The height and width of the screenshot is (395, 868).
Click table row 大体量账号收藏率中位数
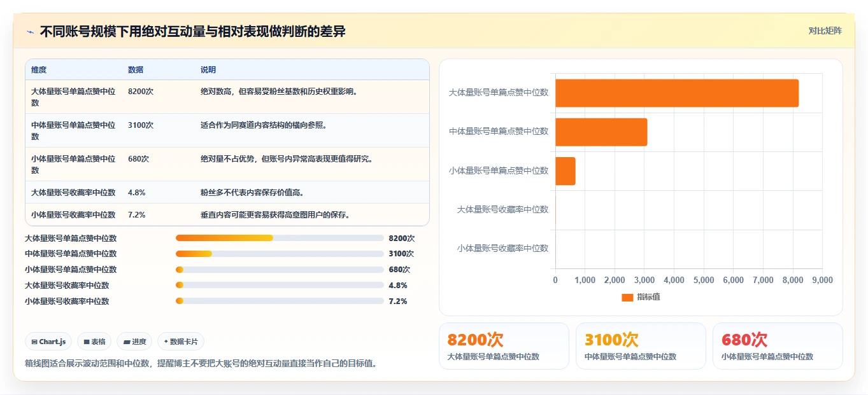point(227,193)
